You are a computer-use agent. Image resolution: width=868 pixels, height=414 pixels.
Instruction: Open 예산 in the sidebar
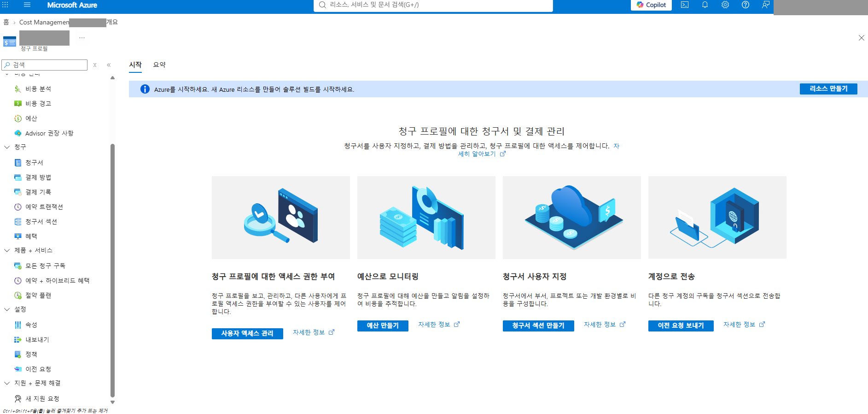(x=31, y=118)
